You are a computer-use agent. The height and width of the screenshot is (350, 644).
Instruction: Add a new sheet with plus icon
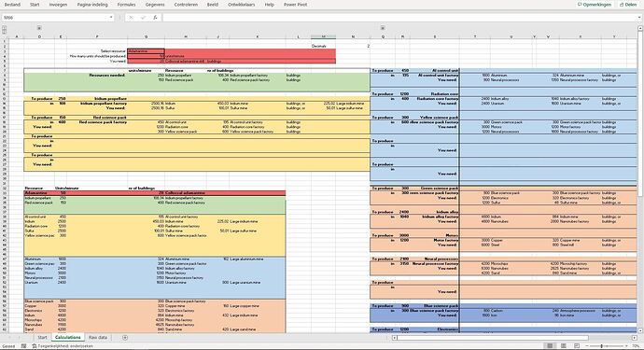coord(125,338)
